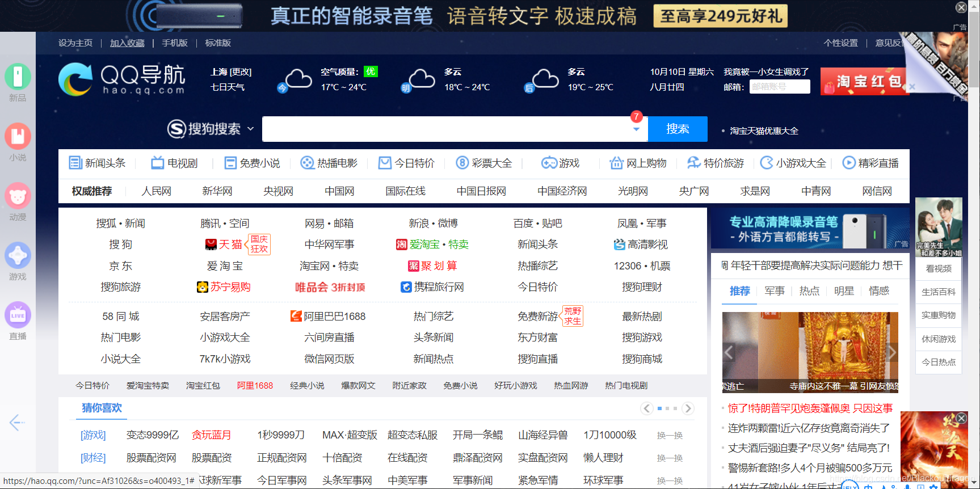The height and width of the screenshot is (489, 980).
Task: Close the top advertisement banner
Action: tap(961, 7)
